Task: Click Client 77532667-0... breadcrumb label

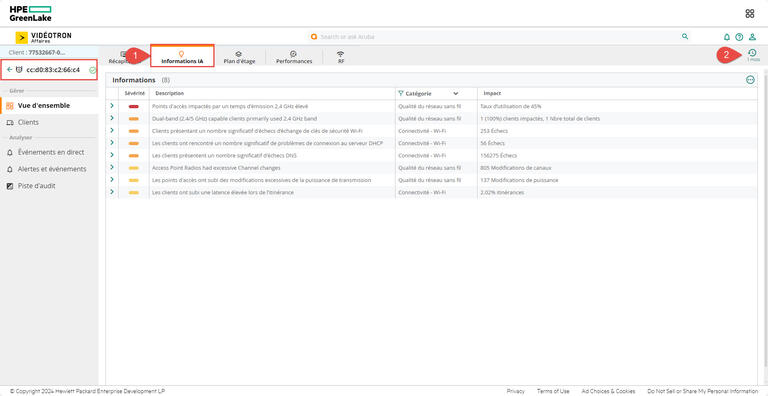Action: [37, 52]
